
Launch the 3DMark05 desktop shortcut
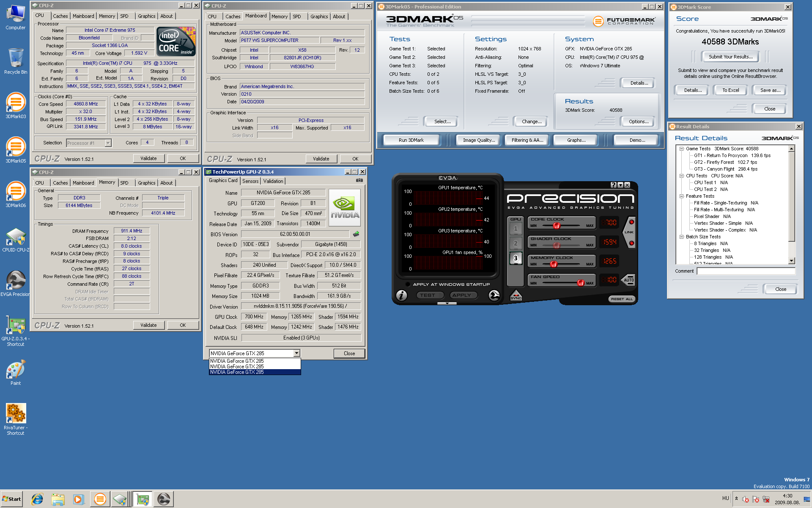tap(16, 150)
